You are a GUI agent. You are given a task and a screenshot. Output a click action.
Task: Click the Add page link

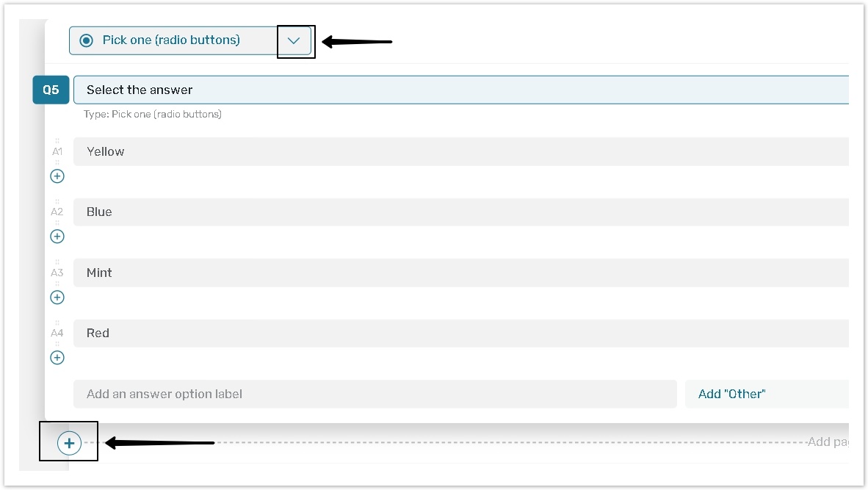(x=828, y=442)
